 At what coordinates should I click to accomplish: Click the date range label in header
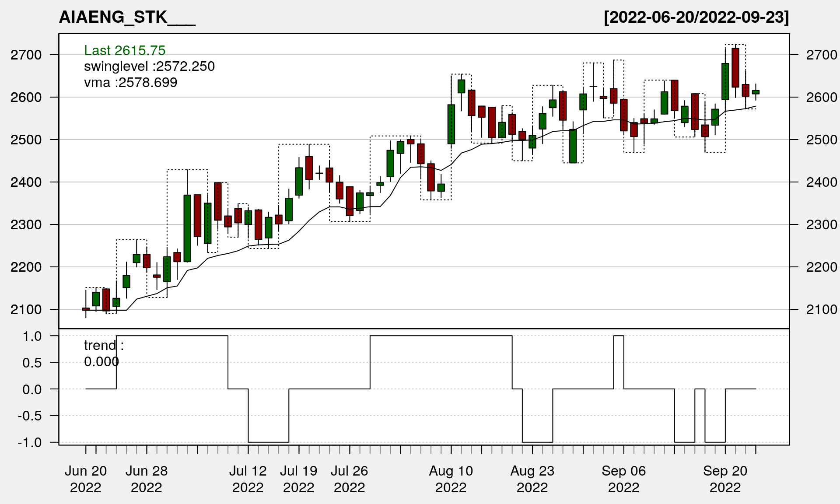pos(696,17)
